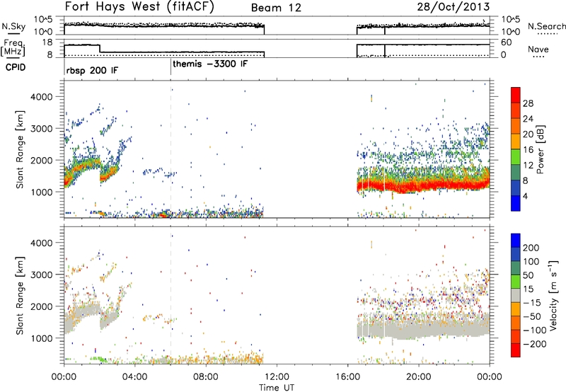Click 'Slant Range [km]' label of velocity panel
The height and width of the screenshot is (392, 566).
20,296
